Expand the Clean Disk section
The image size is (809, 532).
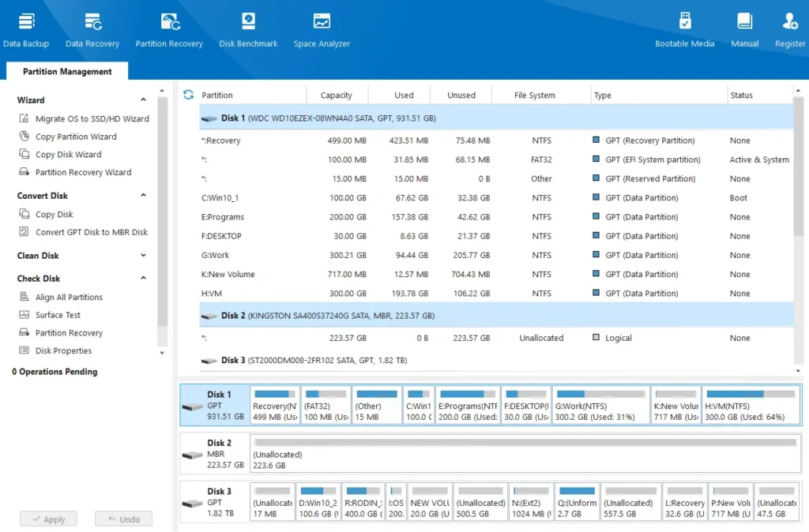click(x=143, y=255)
